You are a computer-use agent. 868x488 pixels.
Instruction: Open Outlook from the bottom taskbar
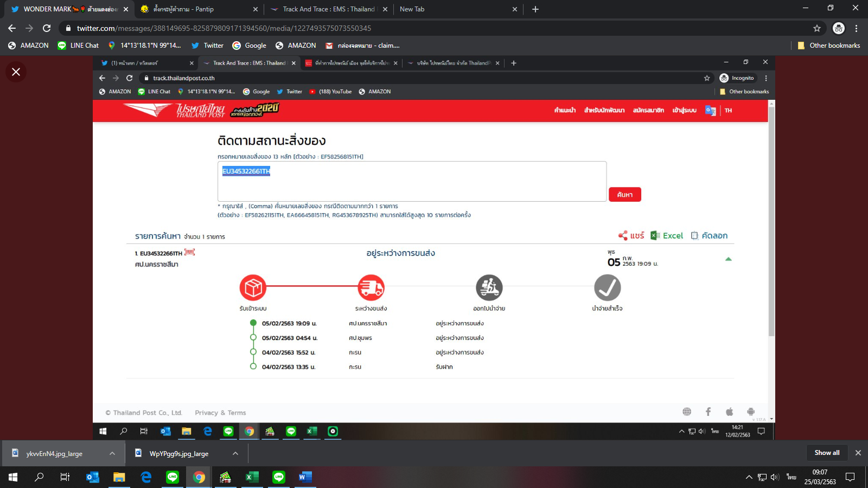coord(93,477)
